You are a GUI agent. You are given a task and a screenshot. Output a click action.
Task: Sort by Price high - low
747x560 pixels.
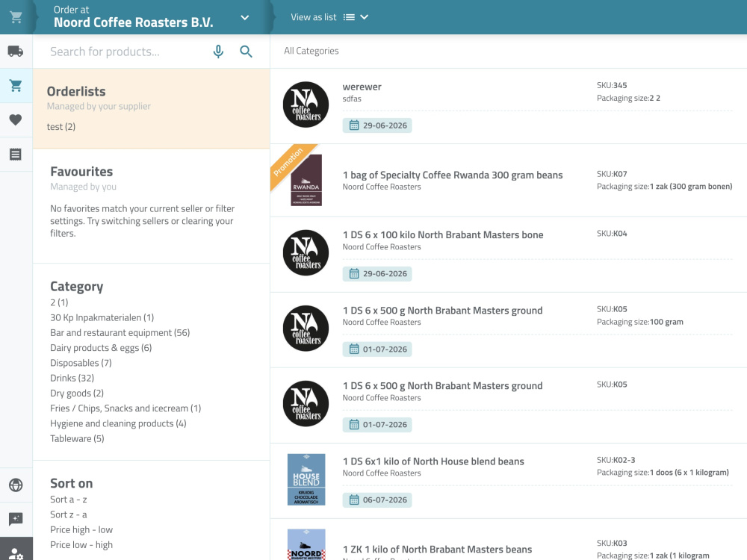81,530
